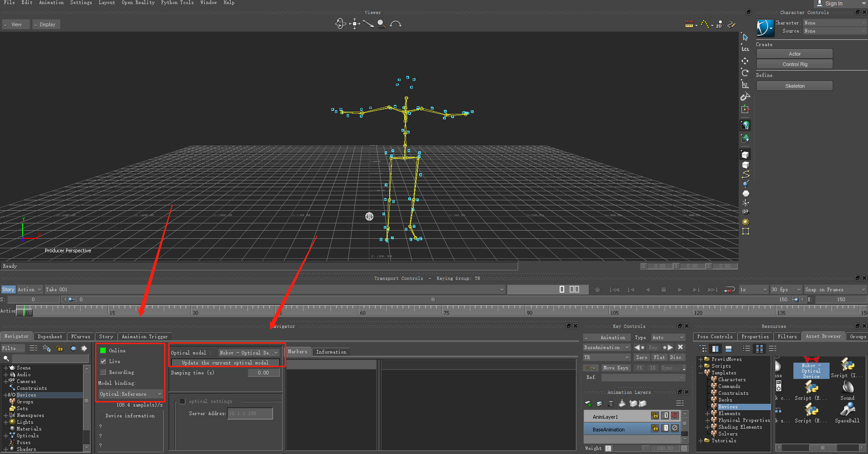
Task: Select the rotate tool in side toolbar
Action: click(745, 72)
